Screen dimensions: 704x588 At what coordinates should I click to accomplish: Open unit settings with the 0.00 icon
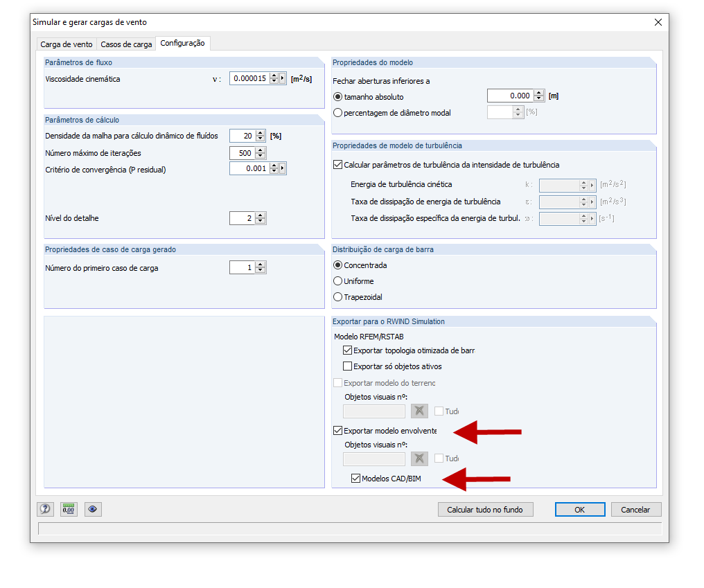(69, 509)
